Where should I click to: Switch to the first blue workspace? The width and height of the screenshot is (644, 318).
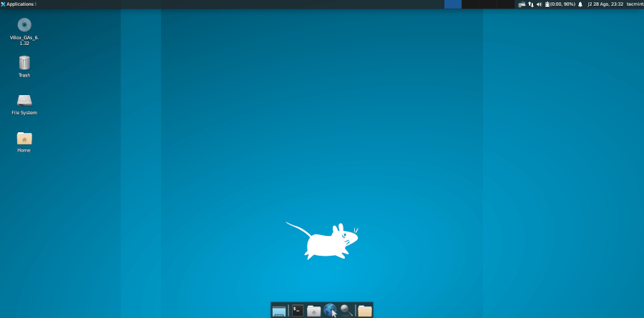[453, 4]
